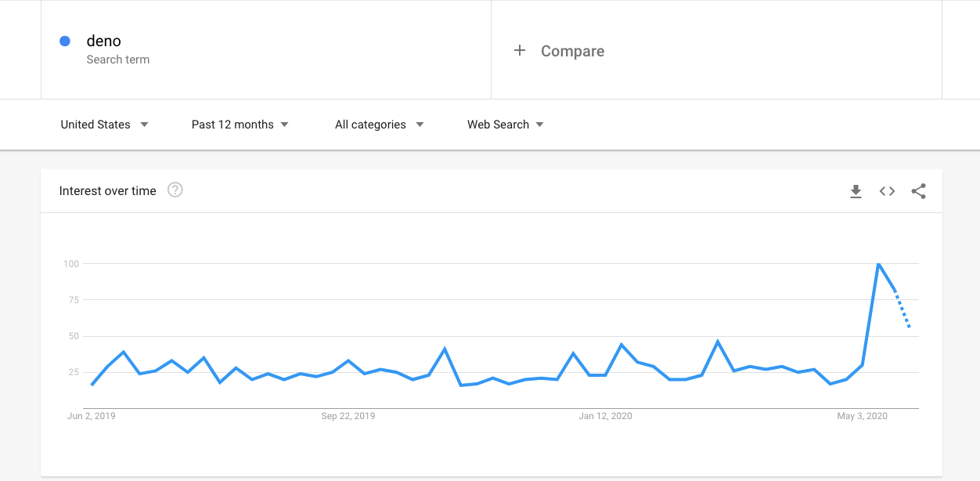Screen dimensions: 980x481
Task: Open the Web Search type dropdown
Action: (x=504, y=124)
